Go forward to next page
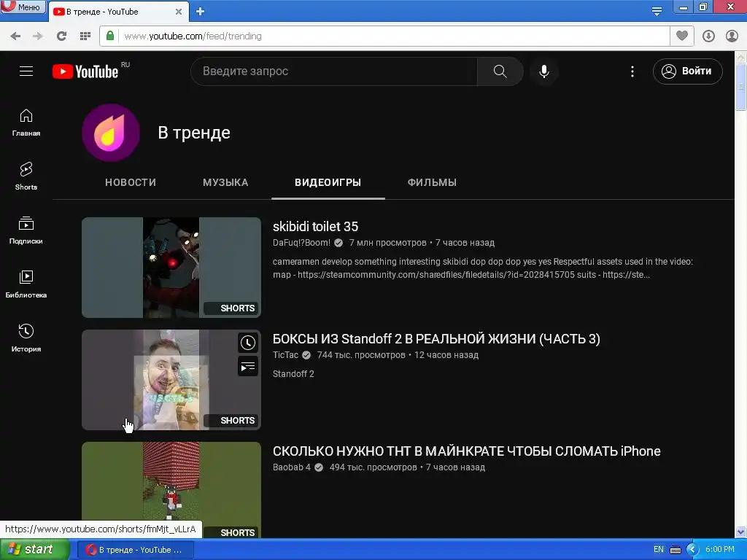The image size is (747, 560). (38, 36)
